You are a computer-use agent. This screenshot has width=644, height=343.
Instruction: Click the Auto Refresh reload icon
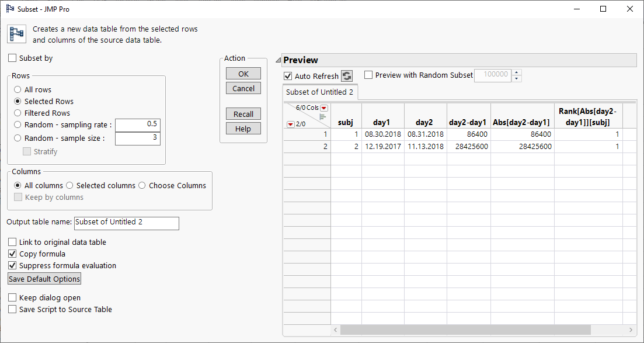pos(347,76)
